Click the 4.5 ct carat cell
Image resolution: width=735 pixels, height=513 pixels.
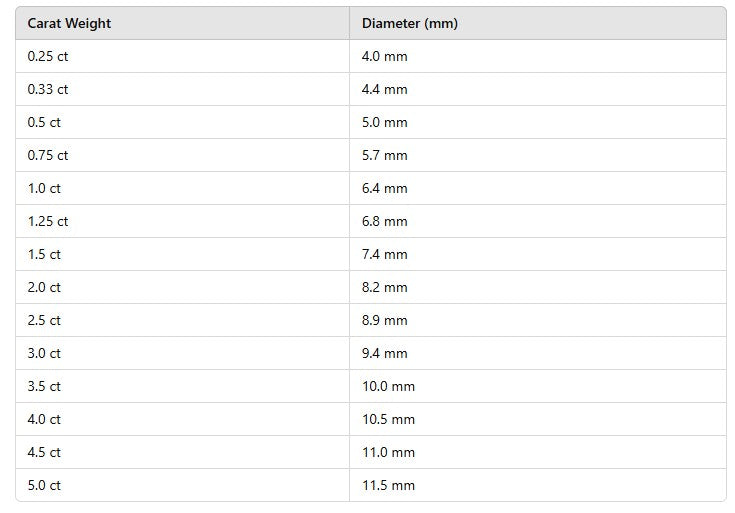click(182, 452)
